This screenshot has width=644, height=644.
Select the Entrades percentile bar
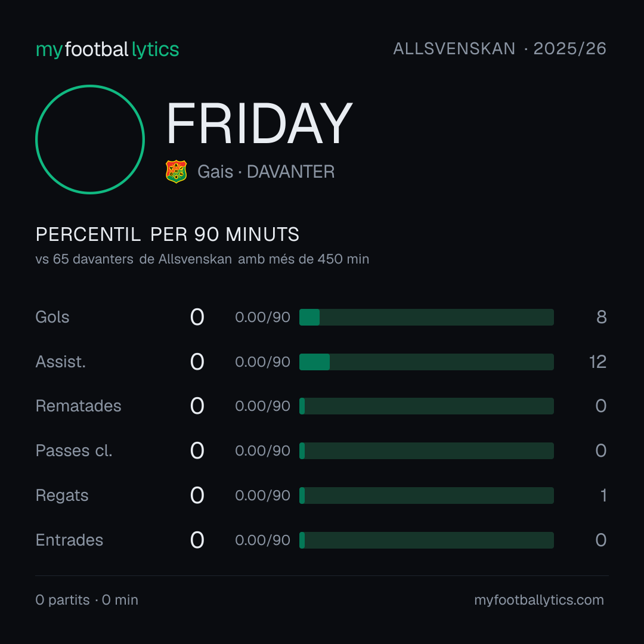click(426, 540)
